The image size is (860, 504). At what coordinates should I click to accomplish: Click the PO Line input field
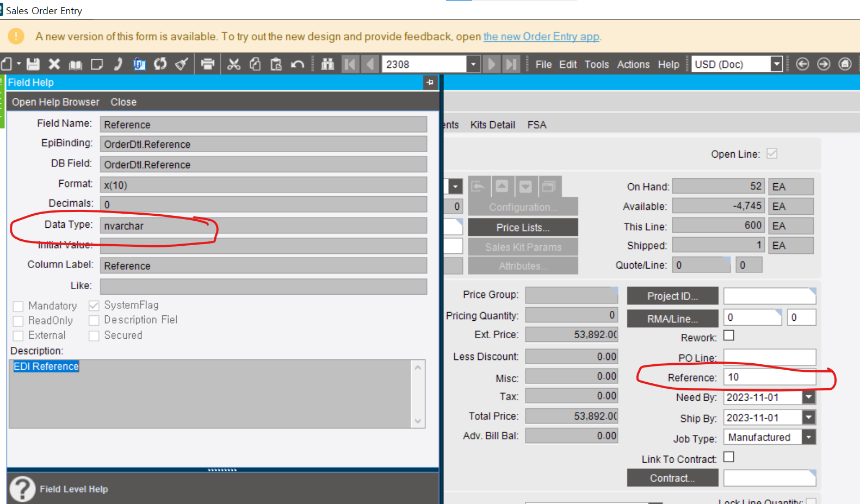770,357
